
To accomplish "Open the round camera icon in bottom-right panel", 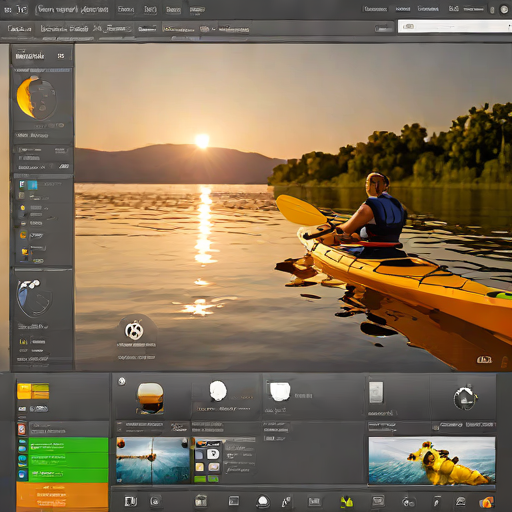I will point(465,398).
